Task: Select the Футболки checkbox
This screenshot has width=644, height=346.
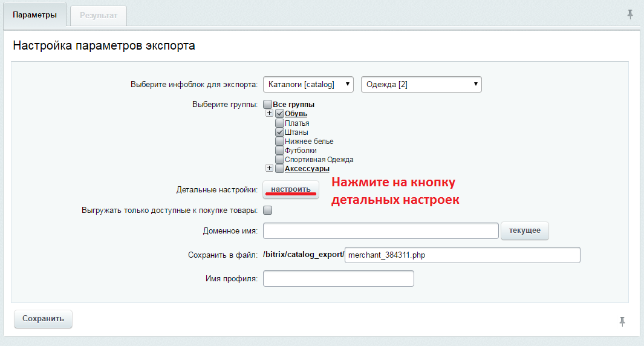Action: pyautogui.click(x=279, y=150)
